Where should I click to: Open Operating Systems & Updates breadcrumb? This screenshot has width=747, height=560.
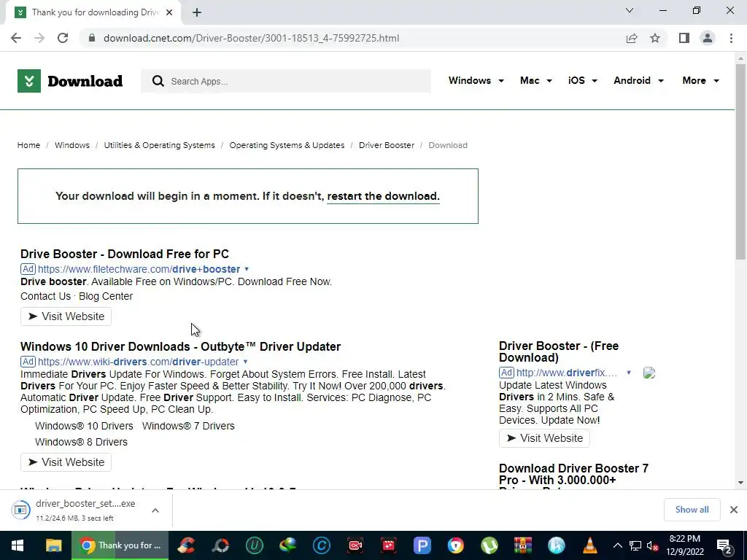tap(287, 145)
